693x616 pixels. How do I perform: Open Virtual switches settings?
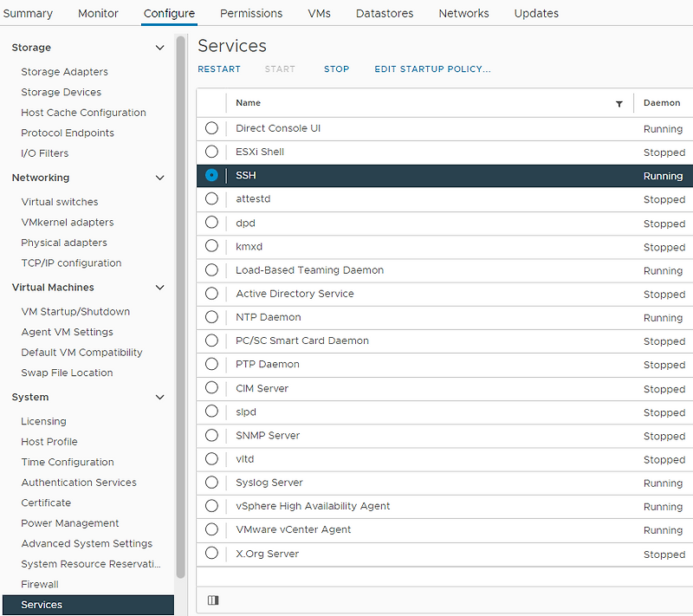(60, 202)
